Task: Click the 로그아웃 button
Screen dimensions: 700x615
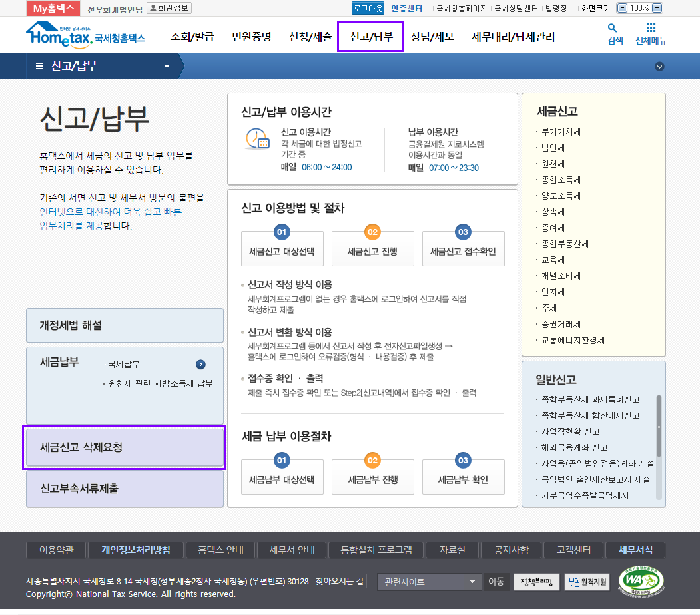Action: (x=368, y=8)
